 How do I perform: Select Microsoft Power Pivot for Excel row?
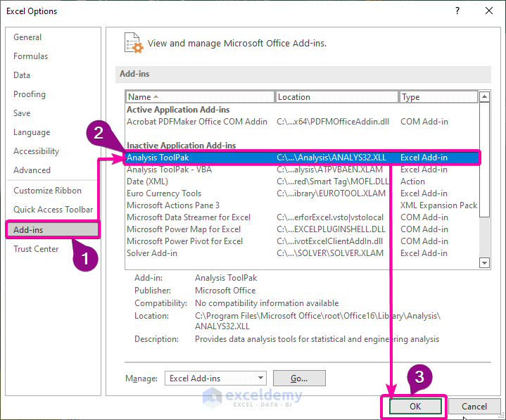coord(302,241)
